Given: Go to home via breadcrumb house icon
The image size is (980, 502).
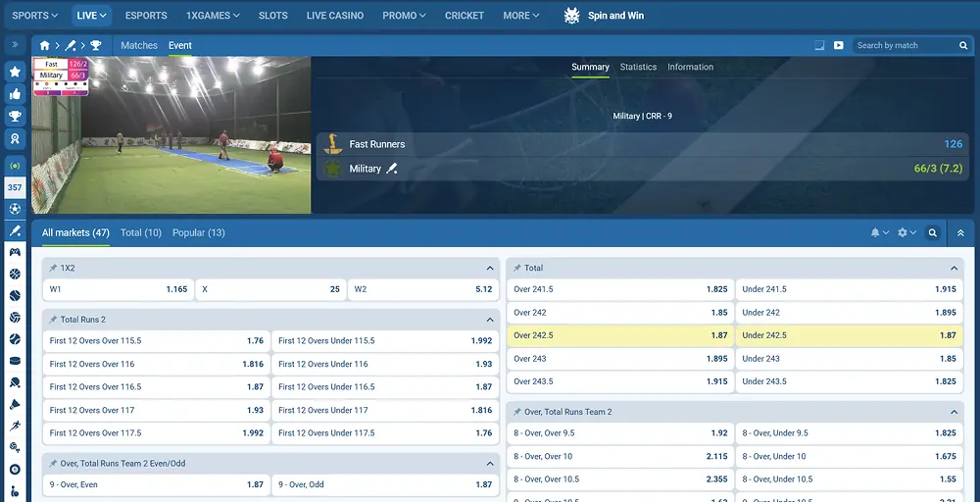Looking at the screenshot, I should tap(44, 46).
